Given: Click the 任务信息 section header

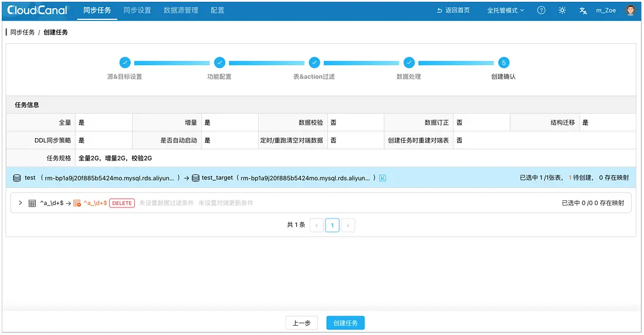Looking at the screenshot, I should 27,105.
